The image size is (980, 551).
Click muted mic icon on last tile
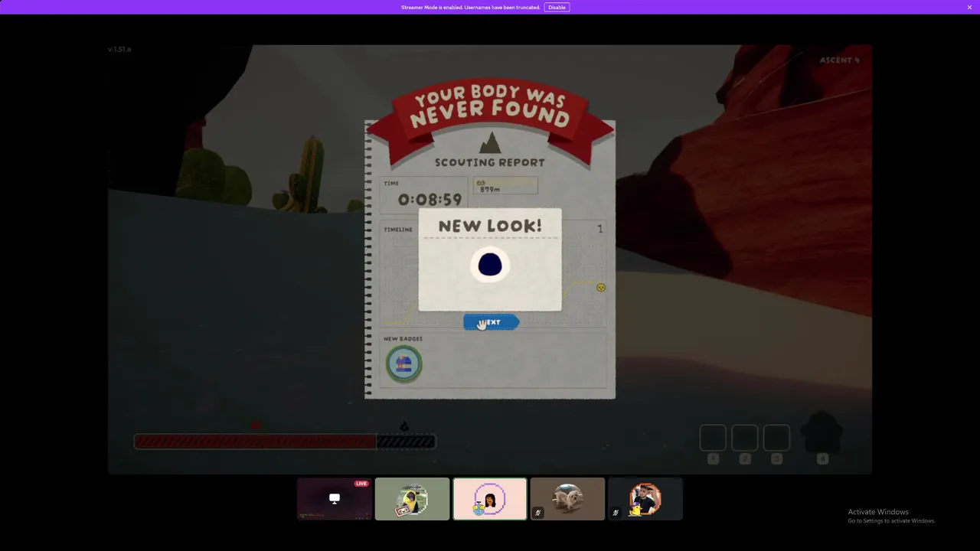click(616, 513)
